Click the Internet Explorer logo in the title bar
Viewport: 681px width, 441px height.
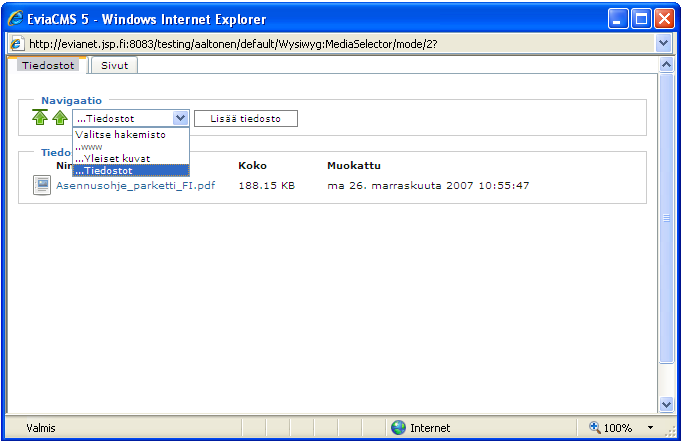pyautogui.click(x=15, y=19)
